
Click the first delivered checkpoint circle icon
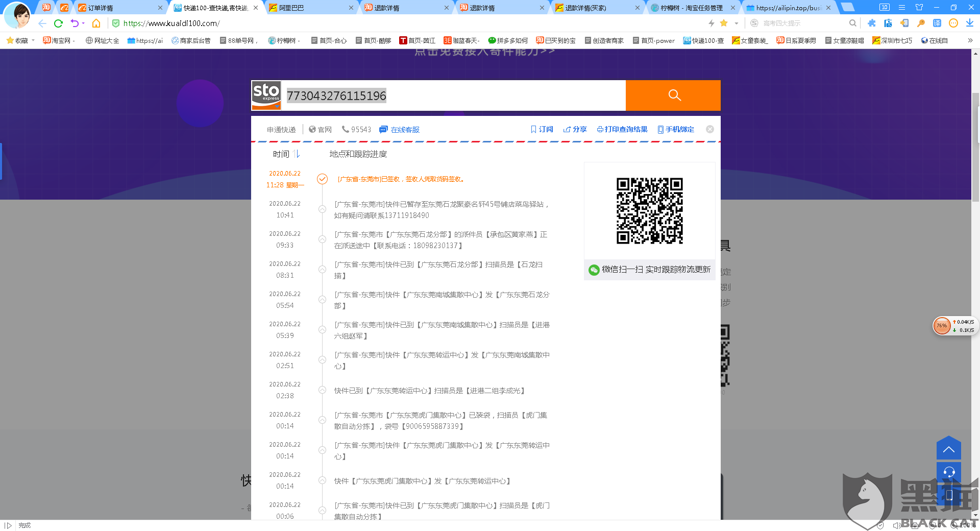point(322,179)
